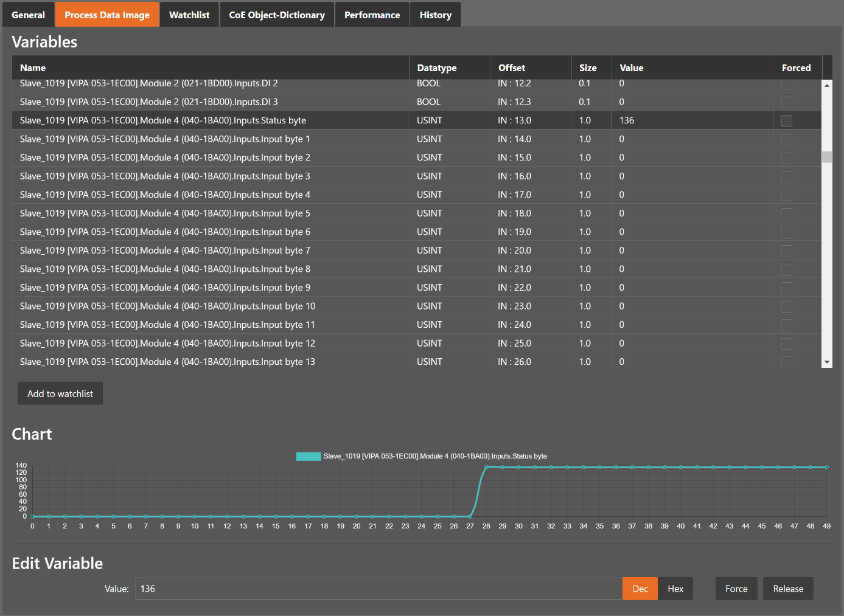
Task: Toggle Forced checkbox for Status byte row
Action: [786, 121]
